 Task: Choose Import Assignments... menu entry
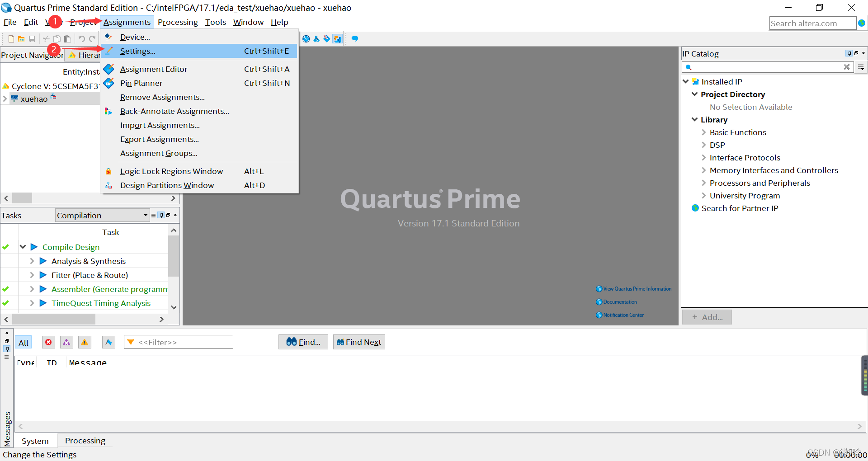coord(160,125)
